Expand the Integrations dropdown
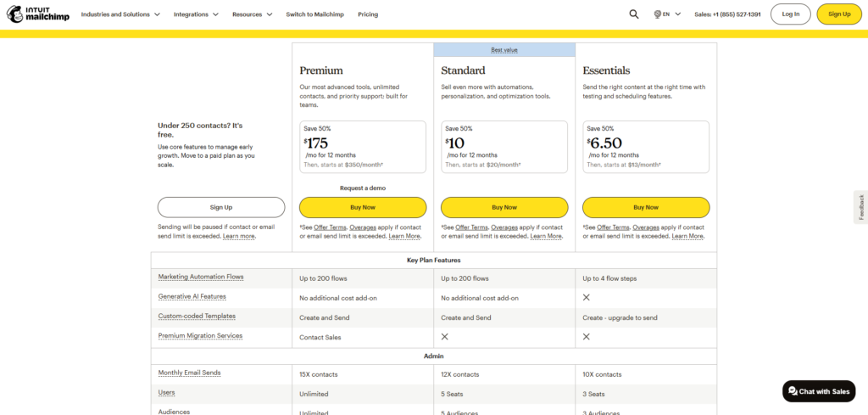The image size is (868, 415). click(196, 14)
